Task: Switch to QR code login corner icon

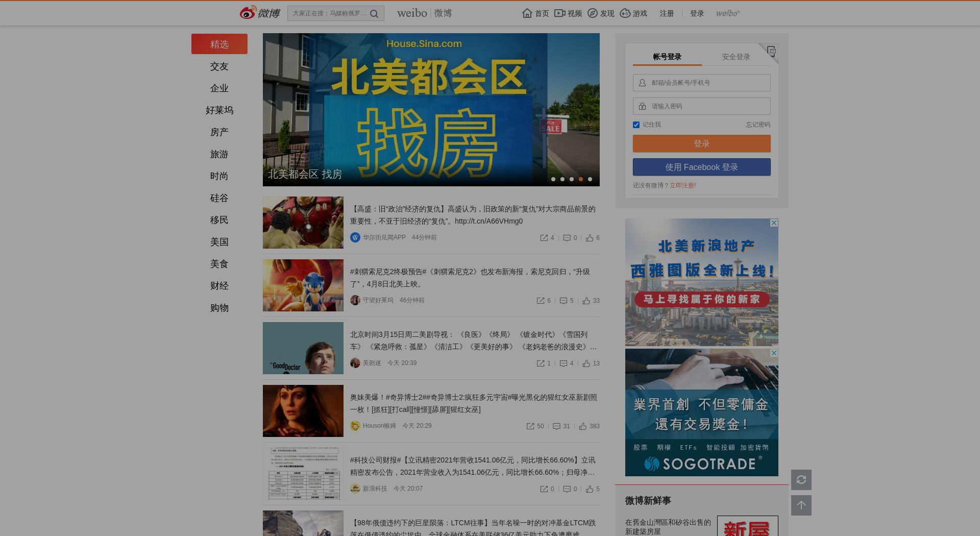Action: point(771,51)
